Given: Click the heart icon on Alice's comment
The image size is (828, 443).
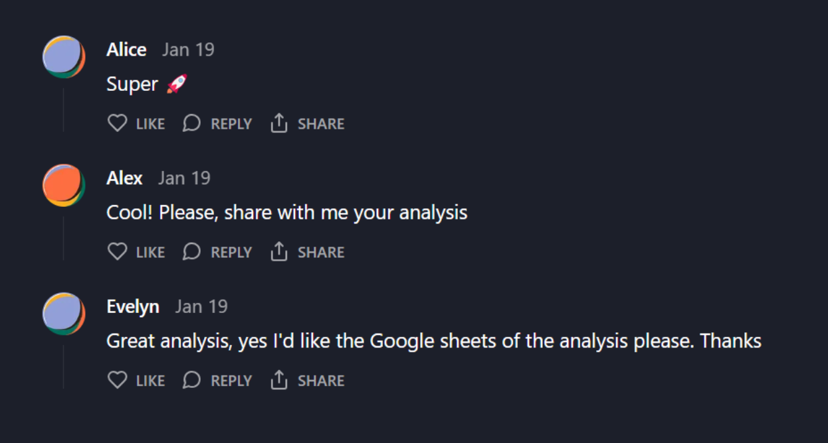Looking at the screenshot, I should [117, 124].
